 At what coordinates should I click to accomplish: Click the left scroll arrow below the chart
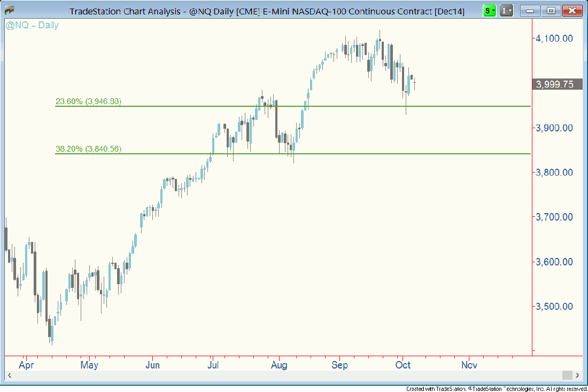(7, 375)
